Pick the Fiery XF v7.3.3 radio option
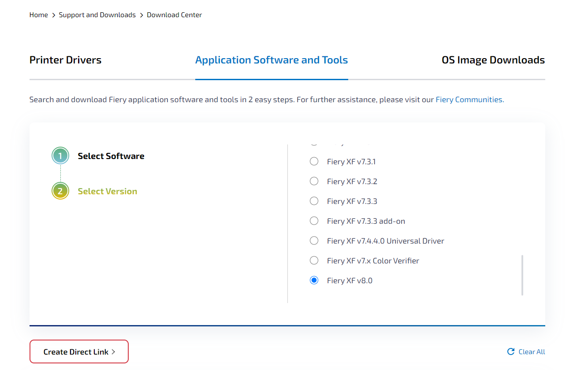Image resolution: width=588 pixels, height=370 pixels. pyautogui.click(x=314, y=201)
